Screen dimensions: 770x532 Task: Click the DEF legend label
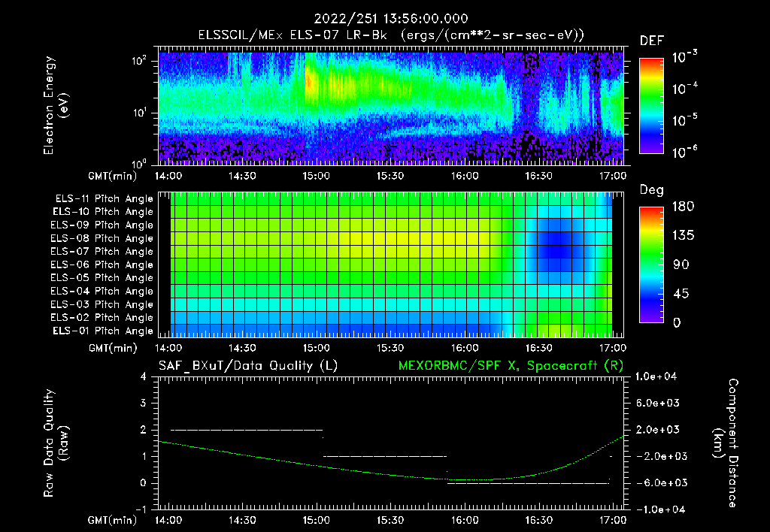pyautogui.click(x=652, y=41)
